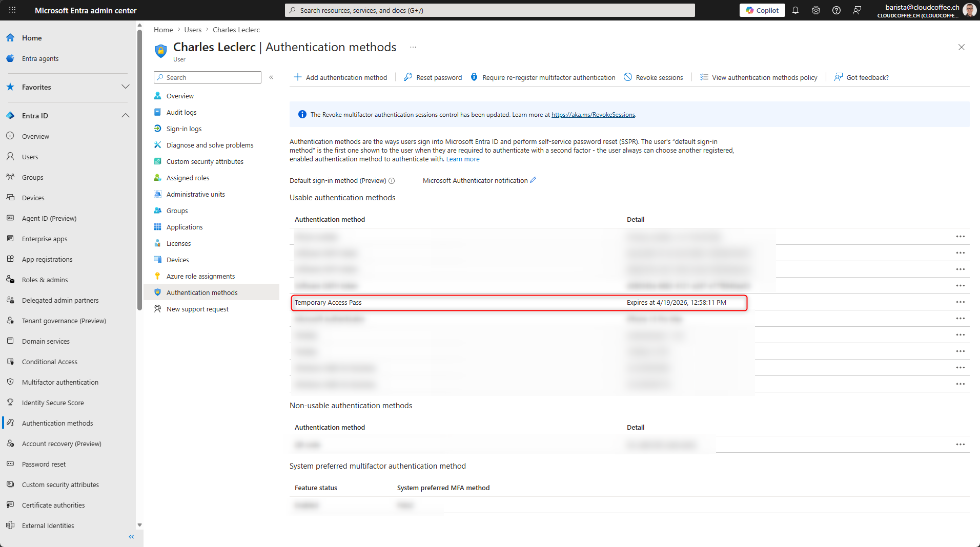
Task: Select Conditional Access in left navigation
Action: pos(49,362)
